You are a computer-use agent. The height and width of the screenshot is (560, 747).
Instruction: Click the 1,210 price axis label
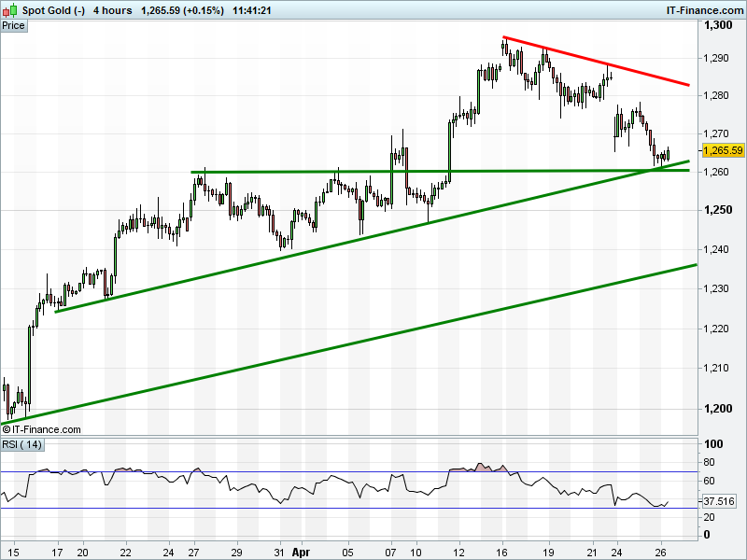click(716, 368)
